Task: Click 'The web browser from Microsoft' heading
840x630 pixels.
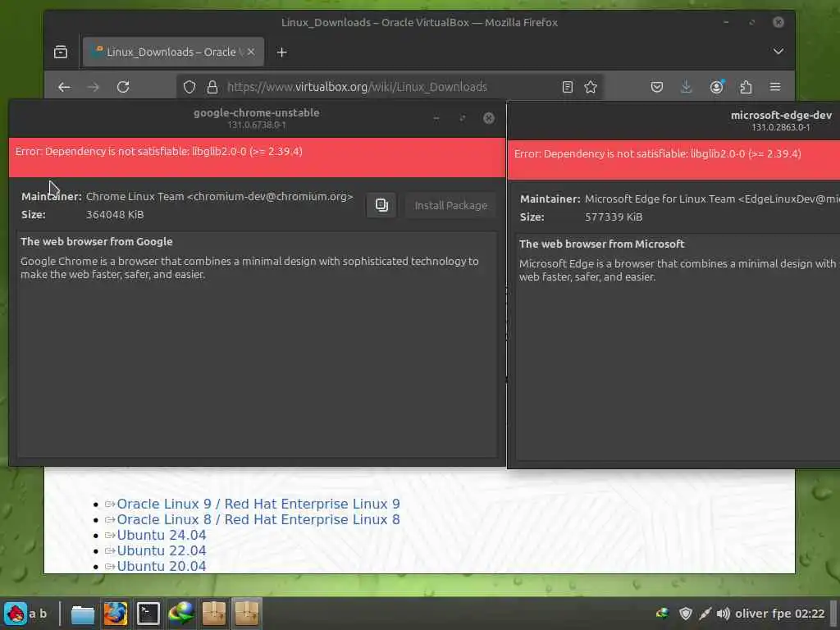Action: coord(601,244)
